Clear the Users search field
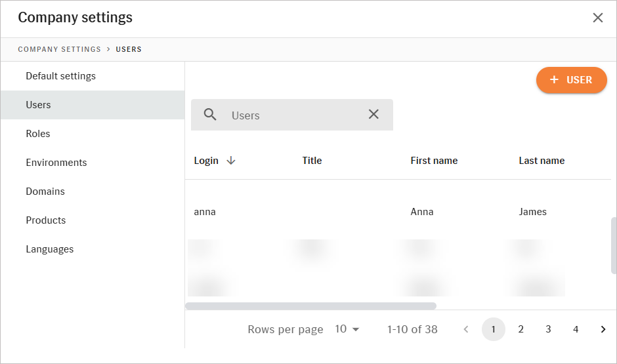Image resolution: width=617 pixels, height=364 pixels. click(x=373, y=115)
